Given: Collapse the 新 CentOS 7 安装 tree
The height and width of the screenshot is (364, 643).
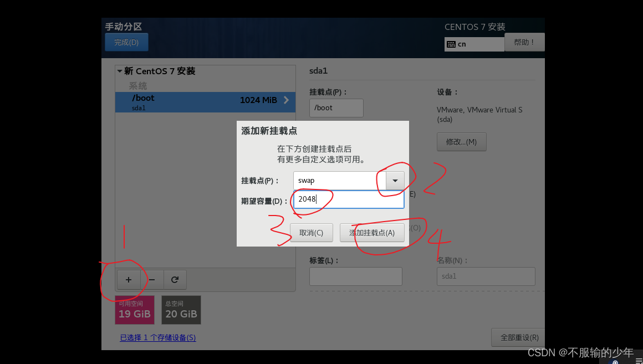Looking at the screenshot, I should click(119, 71).
